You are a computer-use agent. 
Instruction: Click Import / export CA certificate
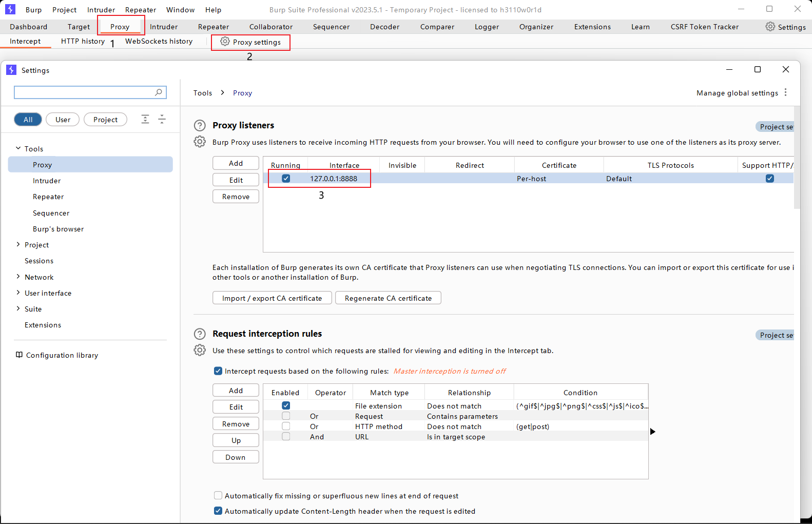[x=272, y=298]
